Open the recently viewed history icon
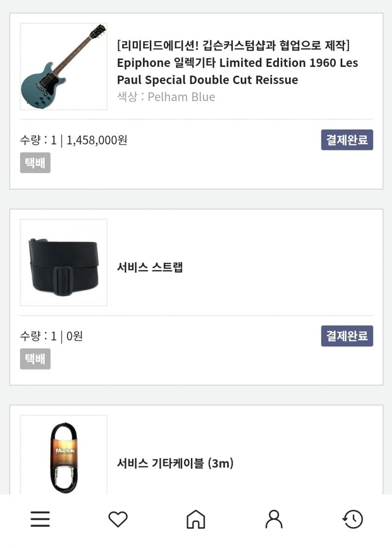 pyautogui.click(x=353, y=519)
